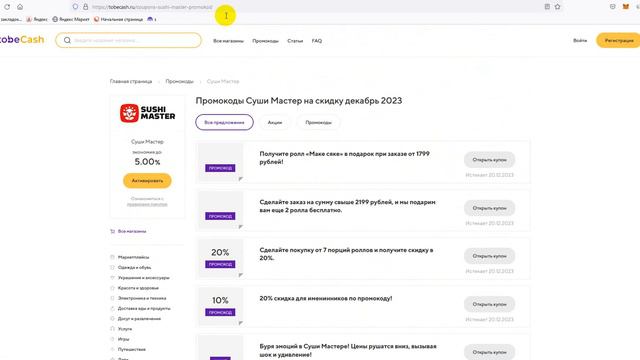Open Промокоды in the top navigation

click(265, 41)
